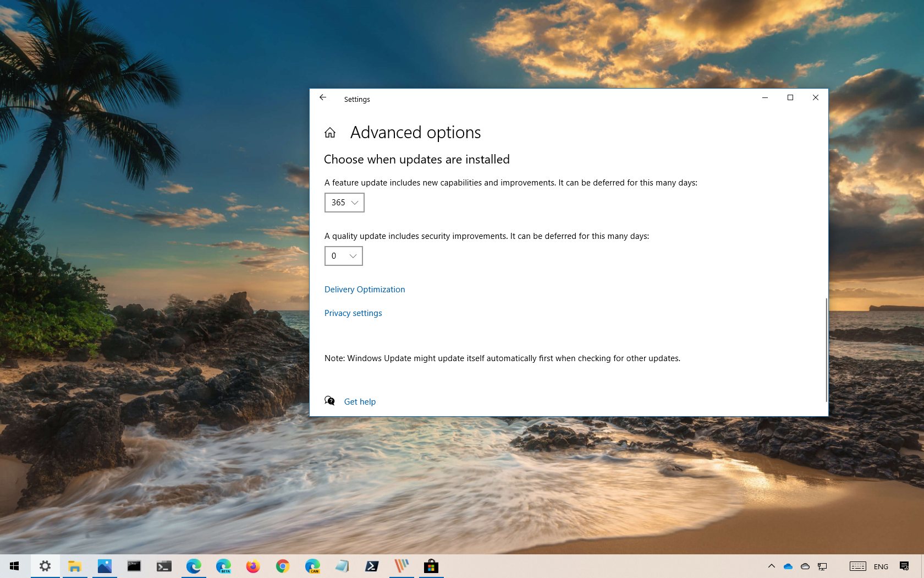Image resolution: width=924 pixels, height=578 pixels.
Task: Launch Firefox from the taskbar
Action: click(x=253, y=566)
